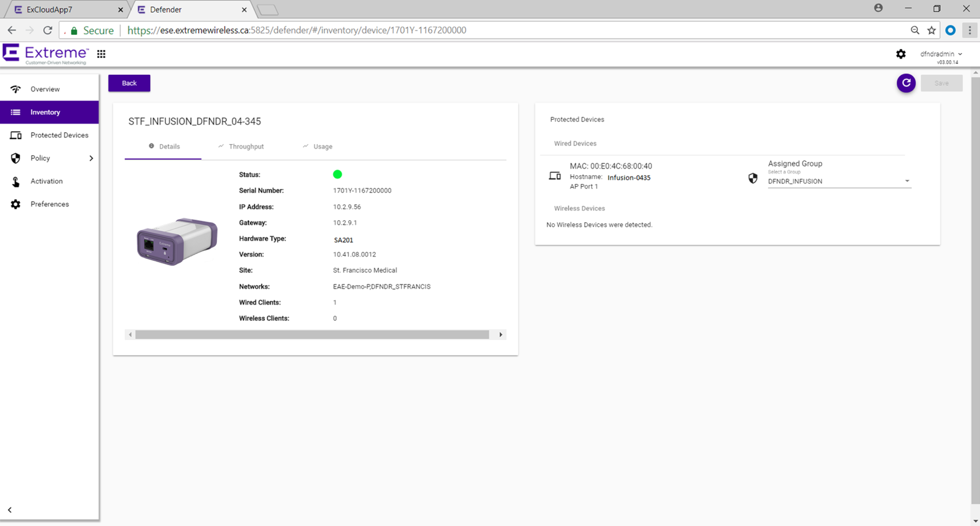Click the browser back arrow
The width and height of the screenshot is (980, 526).
(12, 30)
